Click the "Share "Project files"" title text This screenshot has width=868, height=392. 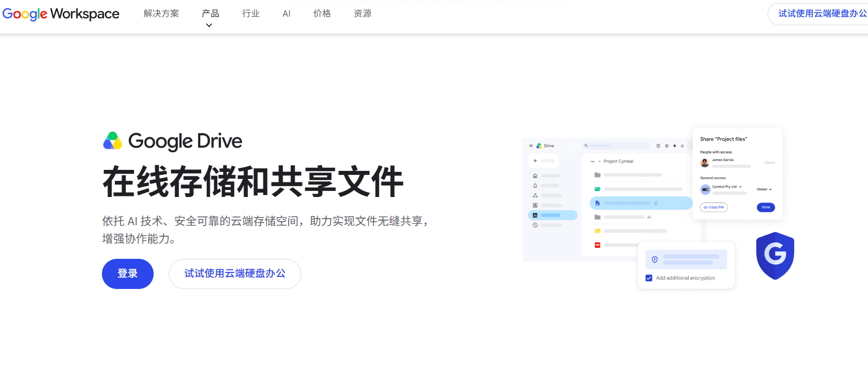click(723, 139)
